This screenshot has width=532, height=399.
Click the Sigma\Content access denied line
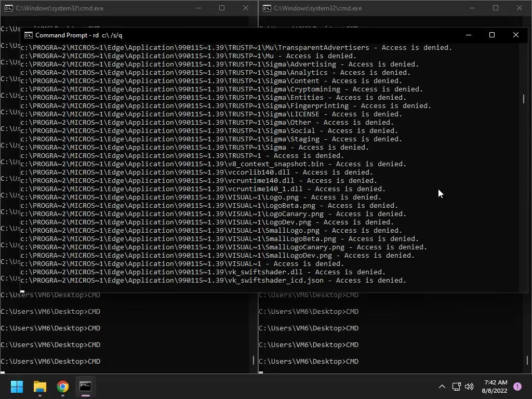(x=211, y=81)
